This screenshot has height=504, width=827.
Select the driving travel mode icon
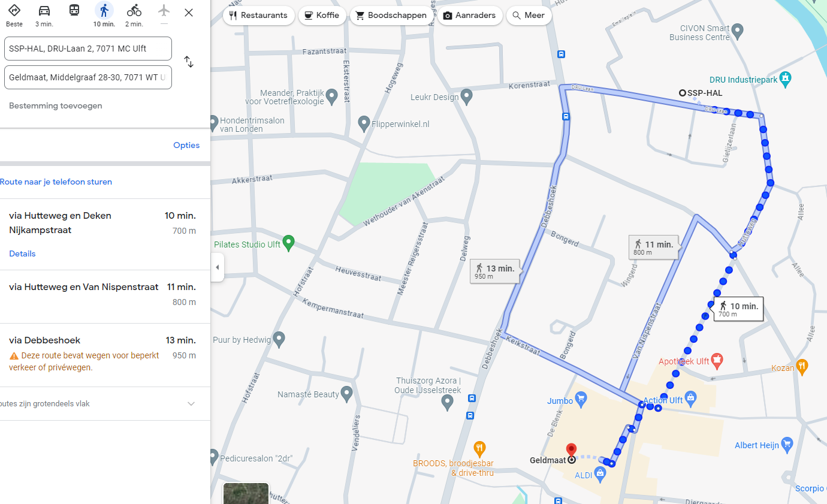pos(44,11)
